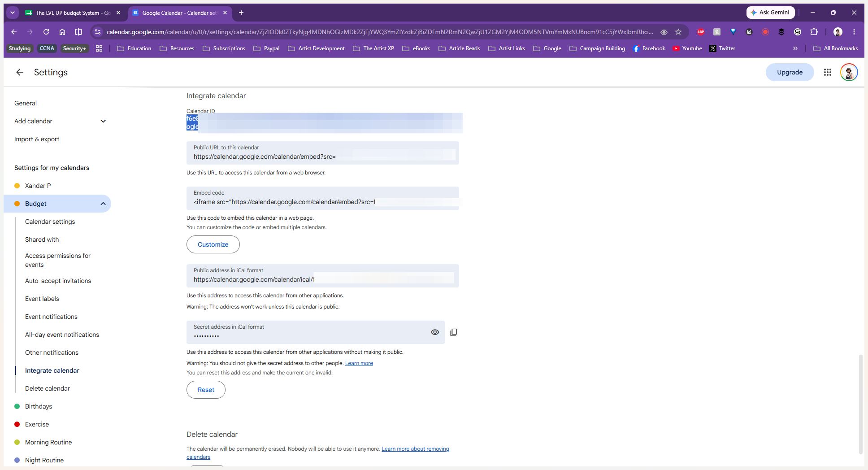
Task: Copy the secret iCal address
Action: pos(454,332)
